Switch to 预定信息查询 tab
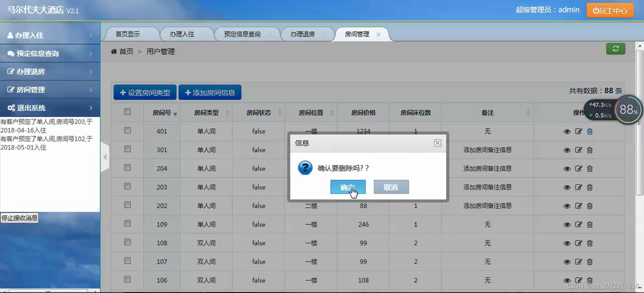 click(242, 34)
